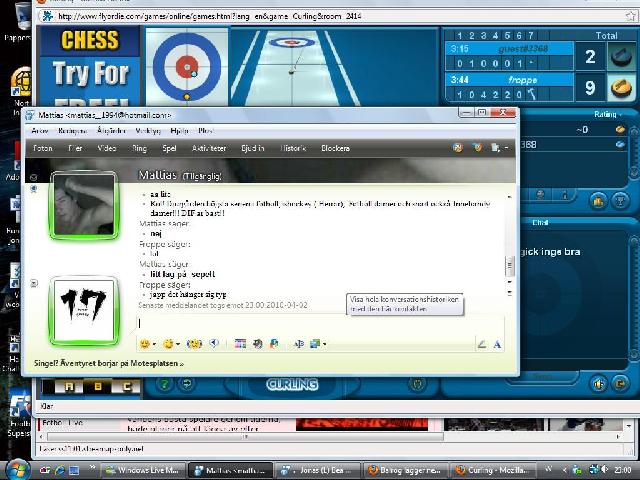Expand the background picture dropdown arrow
Image resolution: width=640 pixels, height=480 pixels.
(324, 344)
